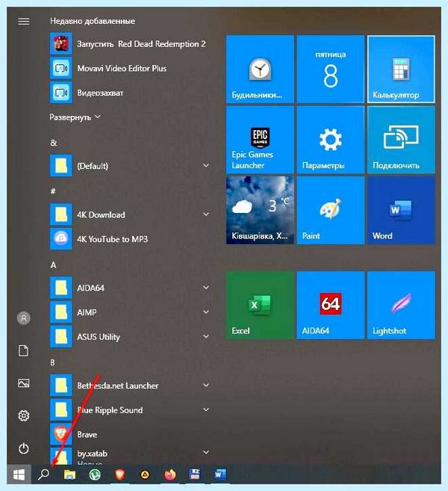Click the floppy disk app on the taskbar
The width and height of the screenshot is (448, 491).
(195, 475)
